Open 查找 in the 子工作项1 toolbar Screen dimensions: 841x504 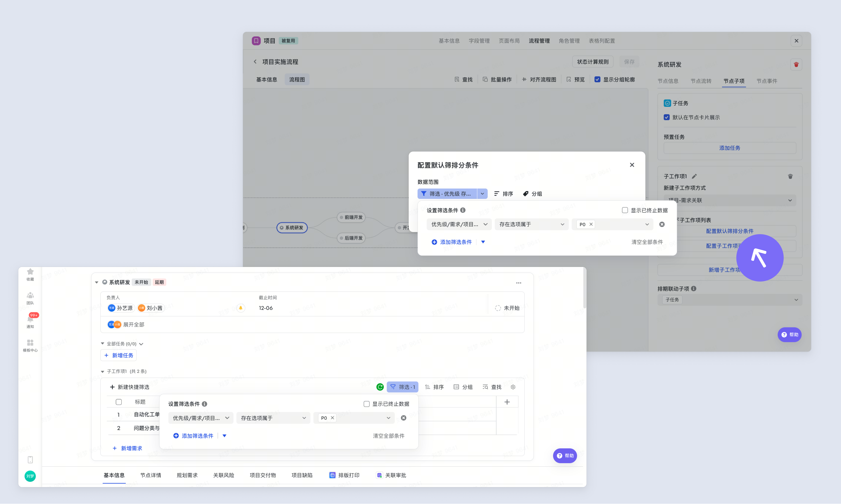click(492, 387)
